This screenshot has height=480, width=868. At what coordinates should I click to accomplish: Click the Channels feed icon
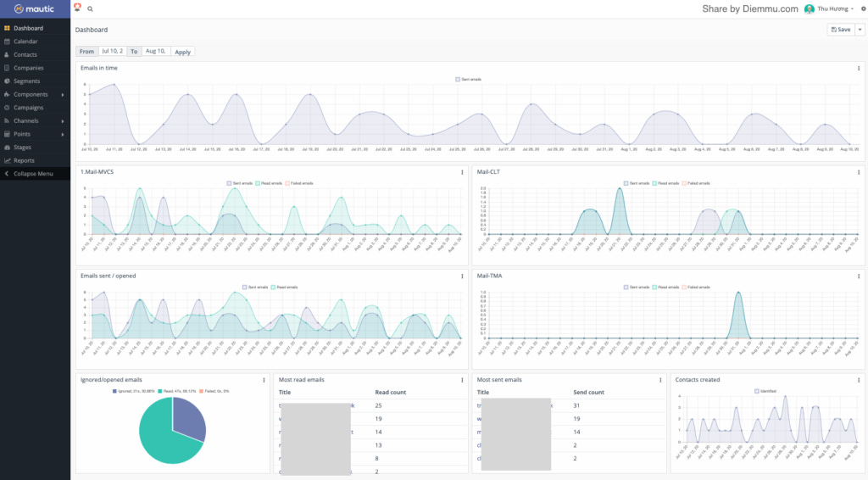(x=7, y=120)
